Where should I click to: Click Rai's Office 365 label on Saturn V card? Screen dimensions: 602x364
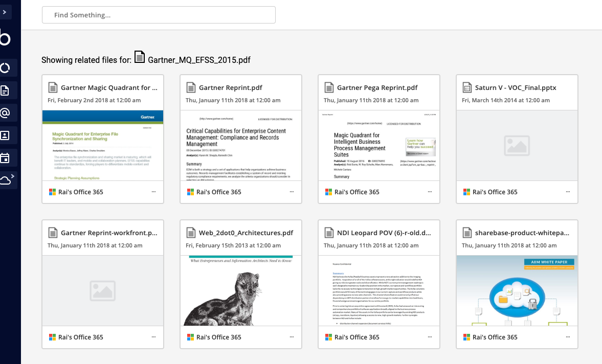coord(495,192)
